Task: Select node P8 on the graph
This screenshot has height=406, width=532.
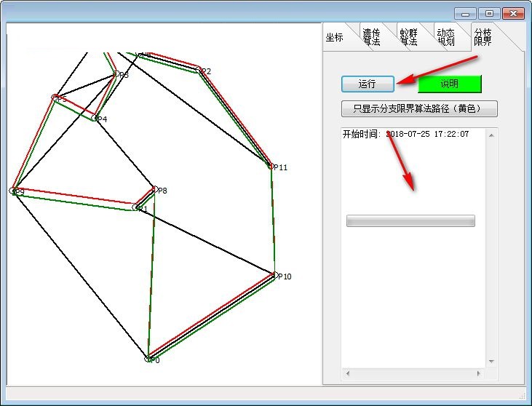Action: tap(155, 189)
